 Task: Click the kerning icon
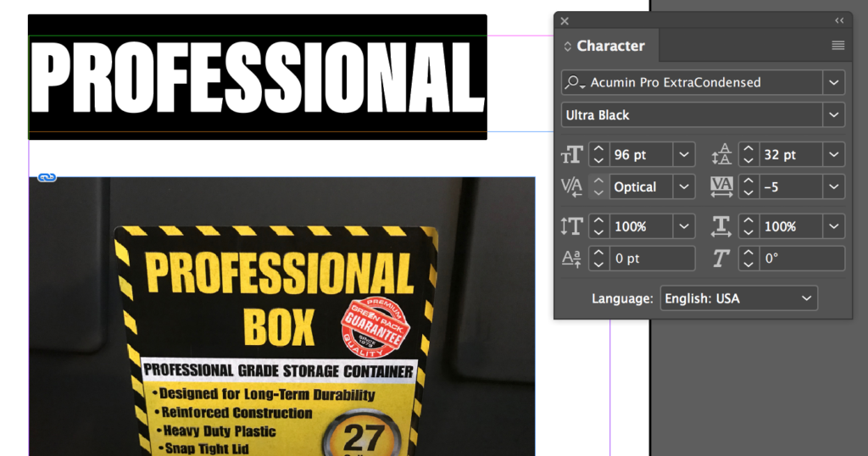click(572, 187)
